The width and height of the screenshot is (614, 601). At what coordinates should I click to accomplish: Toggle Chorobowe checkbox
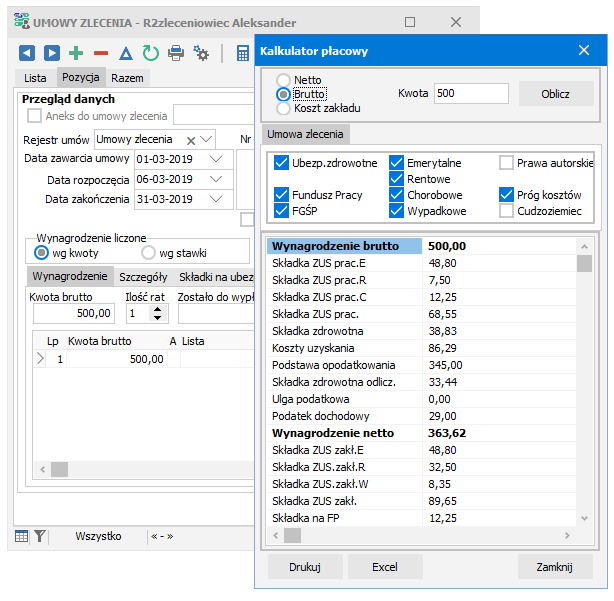396,195
